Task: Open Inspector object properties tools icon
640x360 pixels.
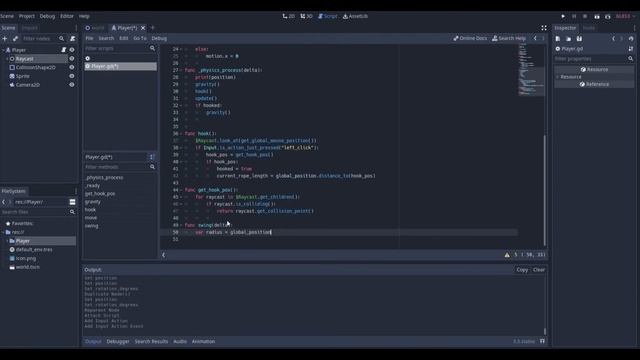Action: 631,49
